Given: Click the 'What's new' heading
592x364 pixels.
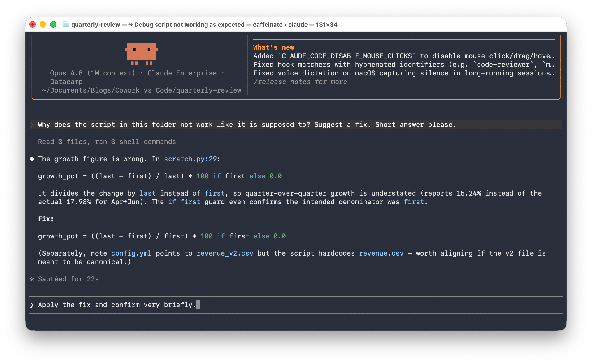Looking at the screenshot, I should pyautogui.click(x=274, y=47).
